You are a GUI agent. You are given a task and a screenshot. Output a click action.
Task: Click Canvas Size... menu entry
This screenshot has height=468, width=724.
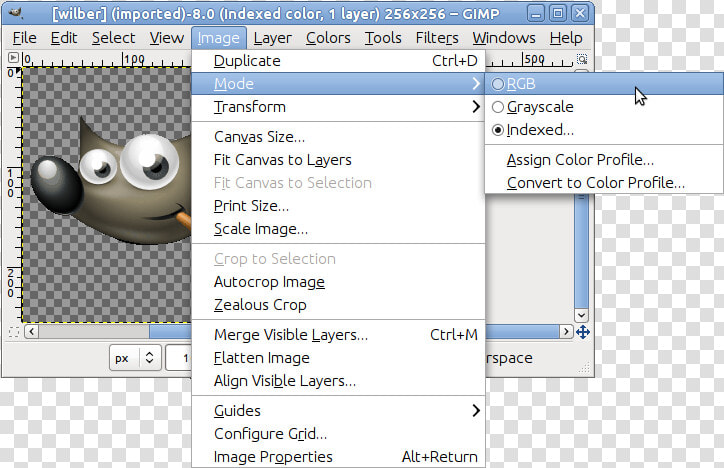(x=338, y=137)
